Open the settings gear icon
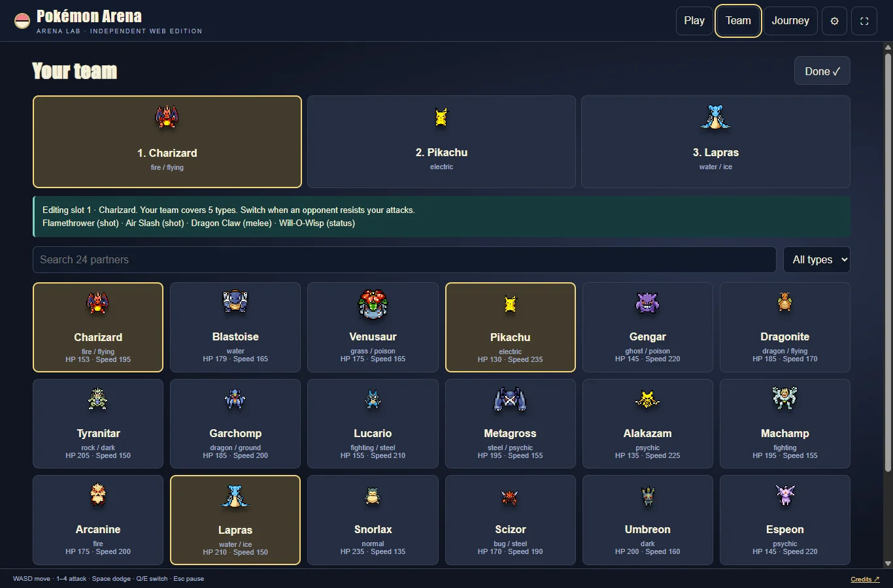893x588 pixels. pos(834,21)
